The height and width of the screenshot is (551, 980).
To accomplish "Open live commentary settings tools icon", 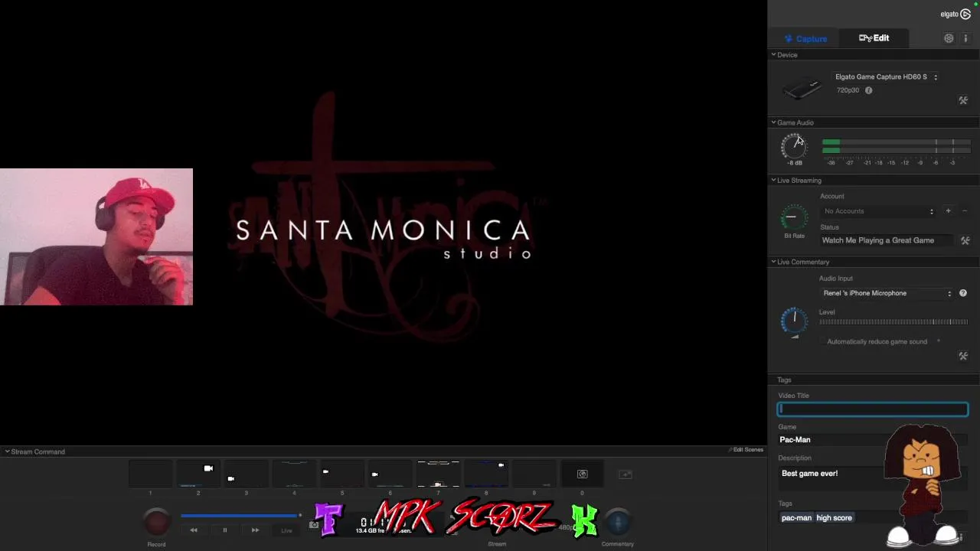I will coord(963,356).
